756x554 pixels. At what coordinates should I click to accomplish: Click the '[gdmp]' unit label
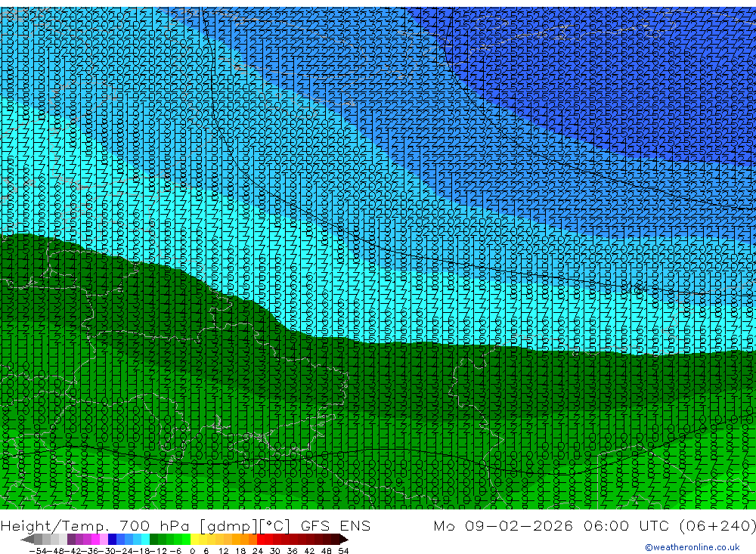pyautogui.click(x=228, y=526)
